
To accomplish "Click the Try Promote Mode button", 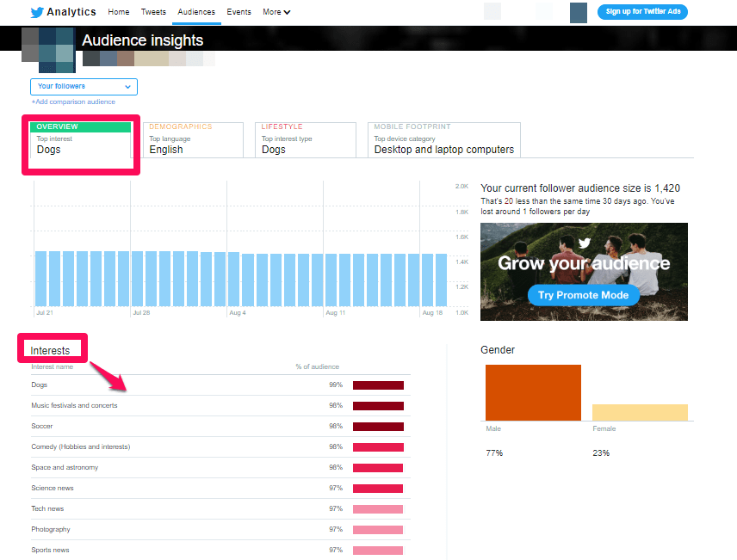I will 583,295.
